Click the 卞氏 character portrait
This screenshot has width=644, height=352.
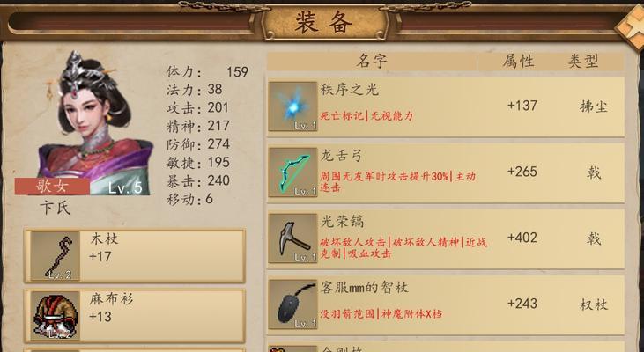pyautogui.click(x=94, y=123)
